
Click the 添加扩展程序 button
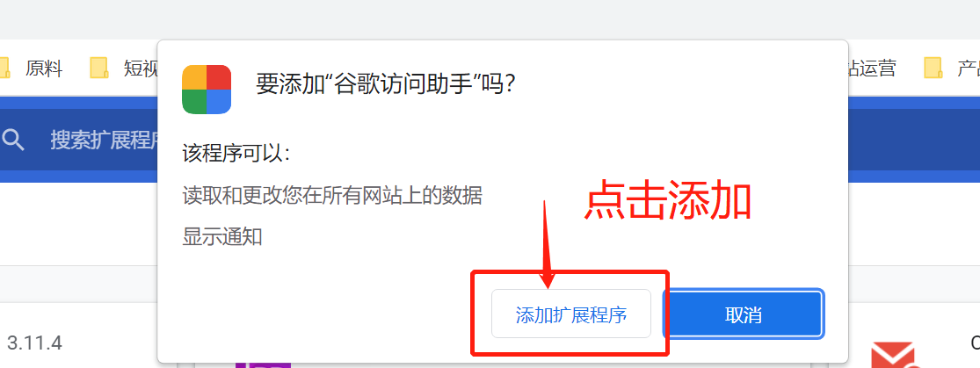pos(571,314)
